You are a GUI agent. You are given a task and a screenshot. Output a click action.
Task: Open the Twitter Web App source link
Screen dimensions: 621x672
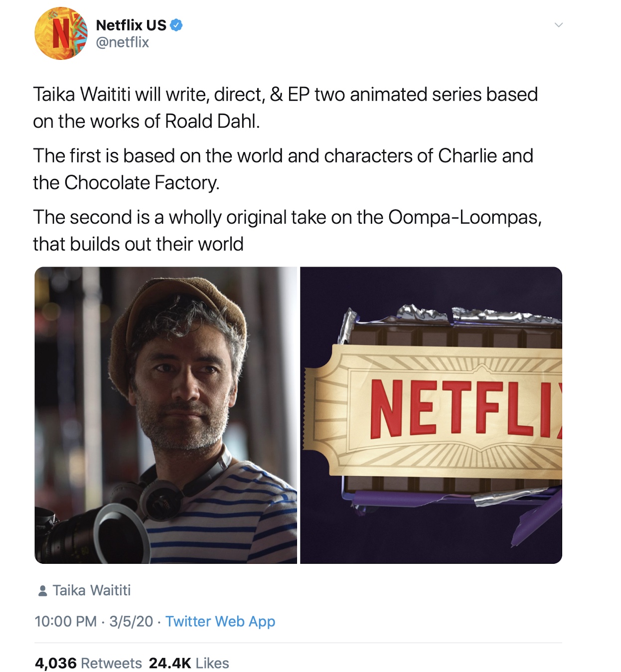220,622
